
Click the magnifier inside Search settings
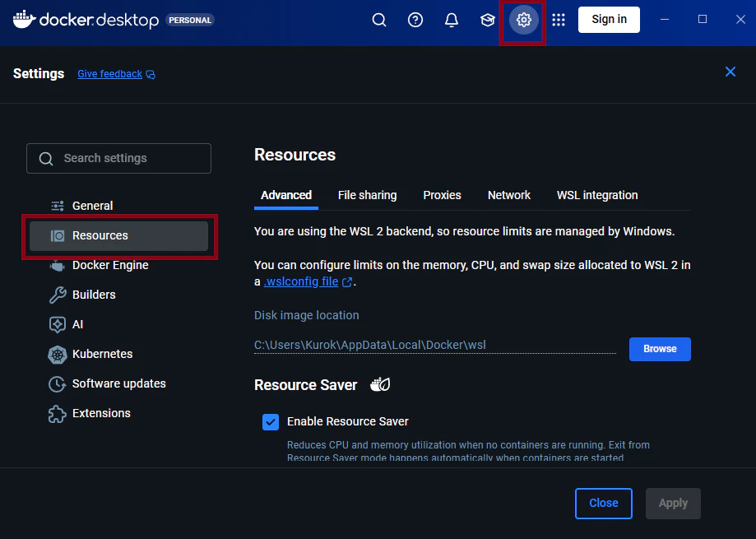tap(46, 159)
